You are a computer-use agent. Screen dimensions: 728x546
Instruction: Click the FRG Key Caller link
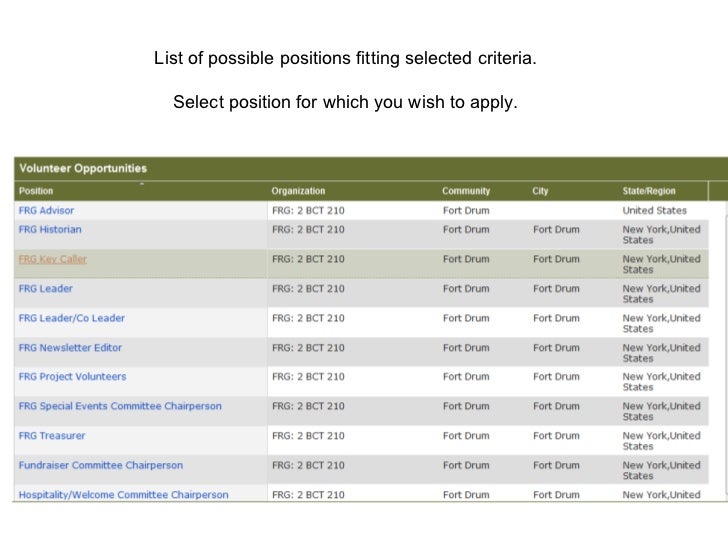pos(53,259)
